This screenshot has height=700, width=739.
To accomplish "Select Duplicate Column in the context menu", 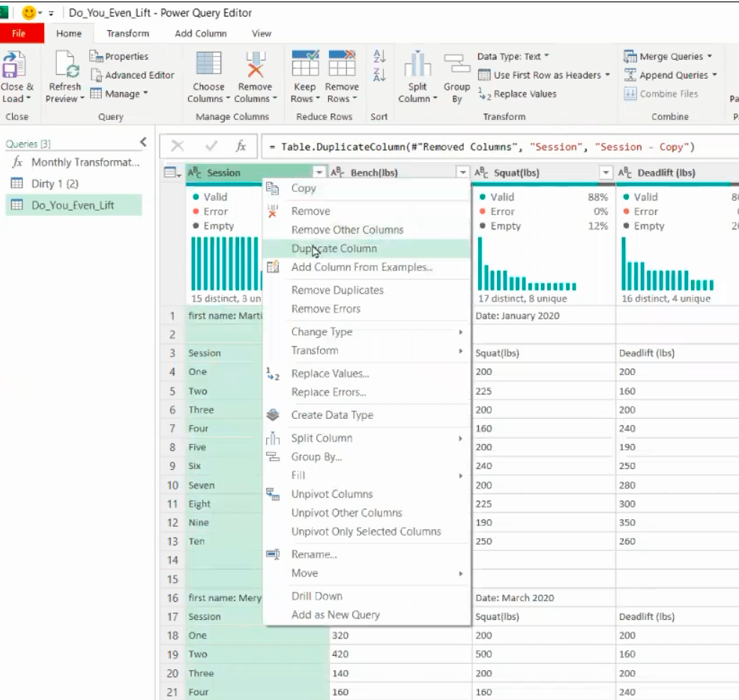I will [334, 249].
